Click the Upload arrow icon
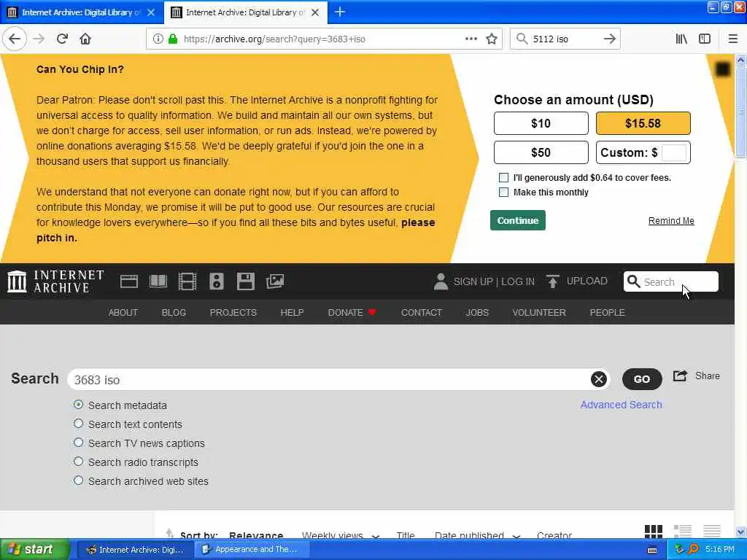 [x=553, y=281]
